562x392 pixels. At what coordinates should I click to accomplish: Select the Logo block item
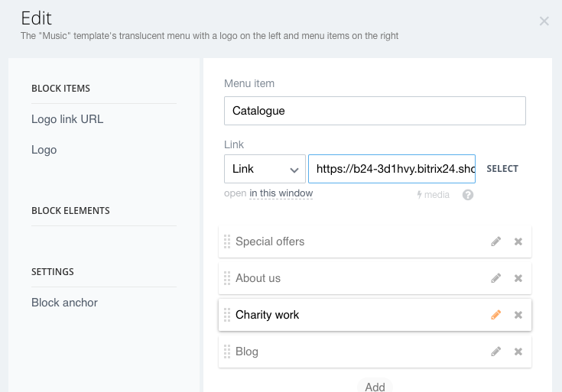click(44, 150)
